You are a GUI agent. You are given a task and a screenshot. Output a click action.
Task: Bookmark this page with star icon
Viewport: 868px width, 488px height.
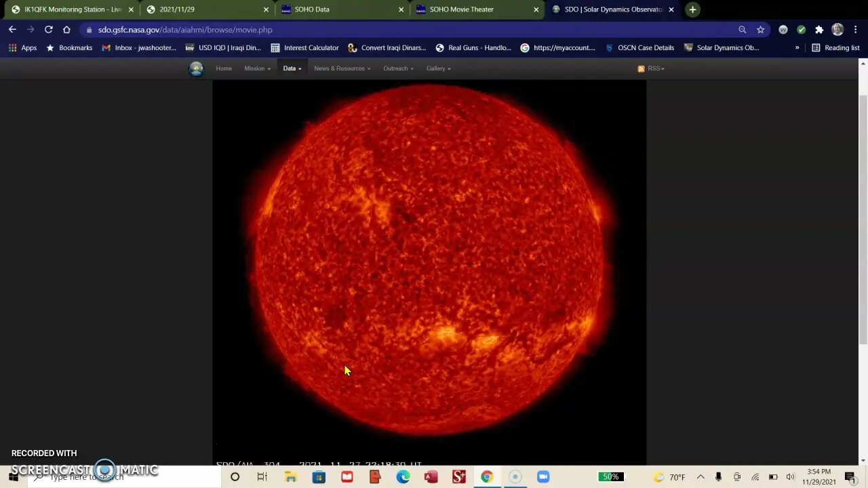coord(760,30)
